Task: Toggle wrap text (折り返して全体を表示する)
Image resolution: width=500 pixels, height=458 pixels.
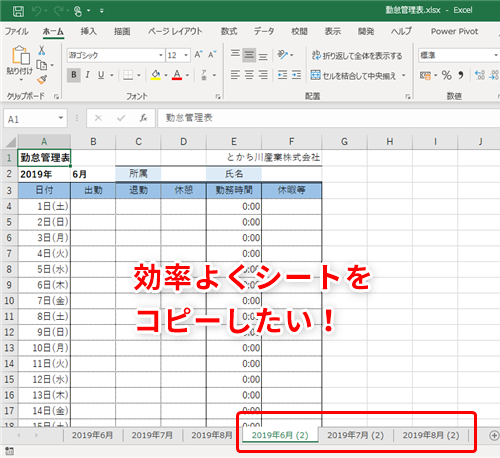Action: pos(357,55)
